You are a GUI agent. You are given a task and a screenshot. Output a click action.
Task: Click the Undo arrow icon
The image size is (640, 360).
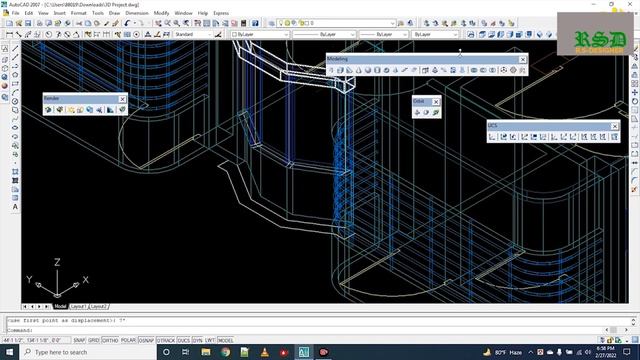coord(127,23)
